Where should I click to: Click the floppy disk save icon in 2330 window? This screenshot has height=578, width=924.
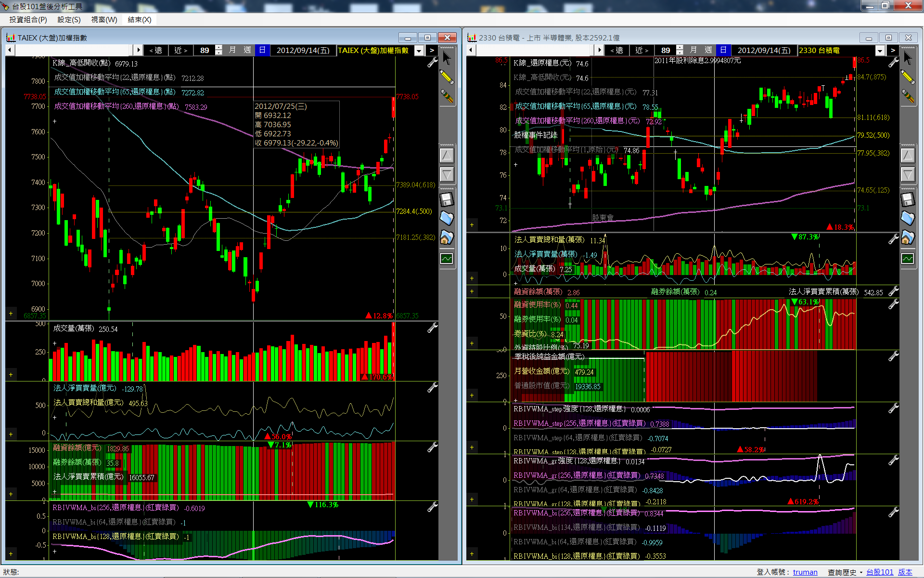click(x=908, y=199)
